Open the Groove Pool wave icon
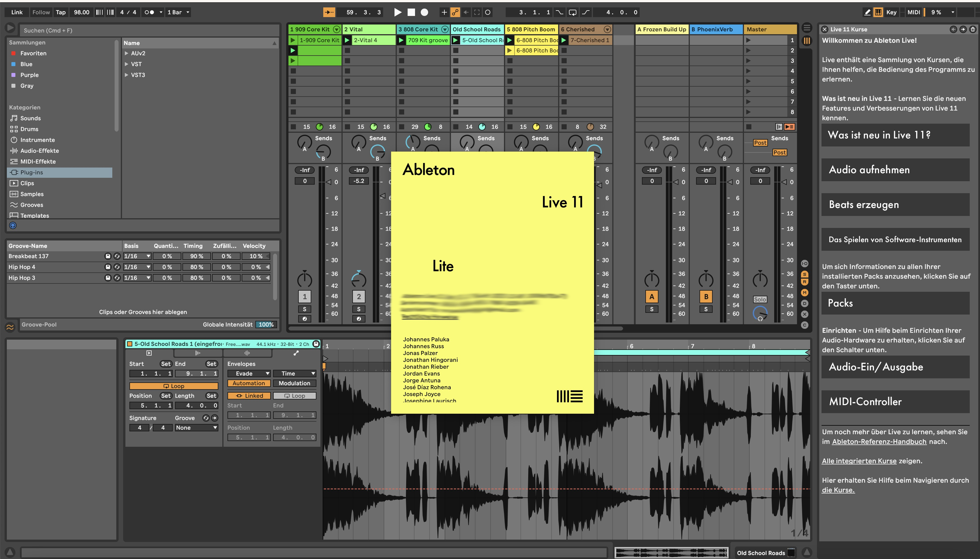Screen dimensions: 980x559 [10, 327]
